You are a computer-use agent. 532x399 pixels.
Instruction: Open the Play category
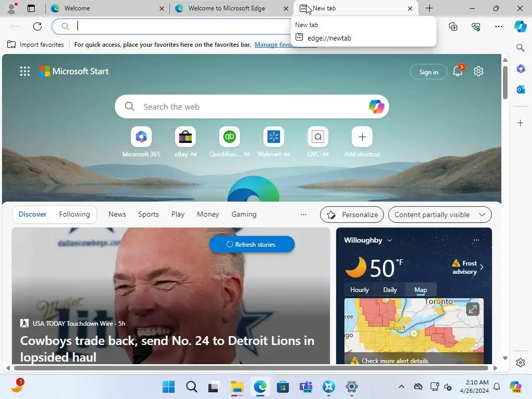coord(178,214)
